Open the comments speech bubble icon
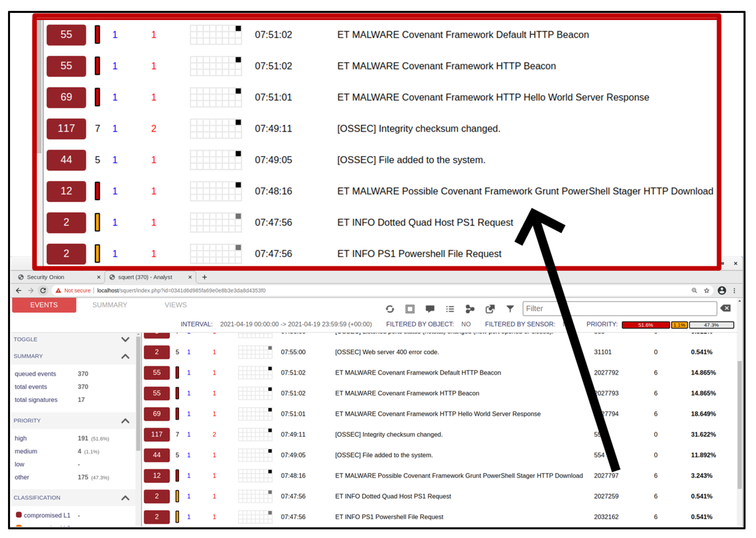The image size is (756, 538). click(430, 309)
